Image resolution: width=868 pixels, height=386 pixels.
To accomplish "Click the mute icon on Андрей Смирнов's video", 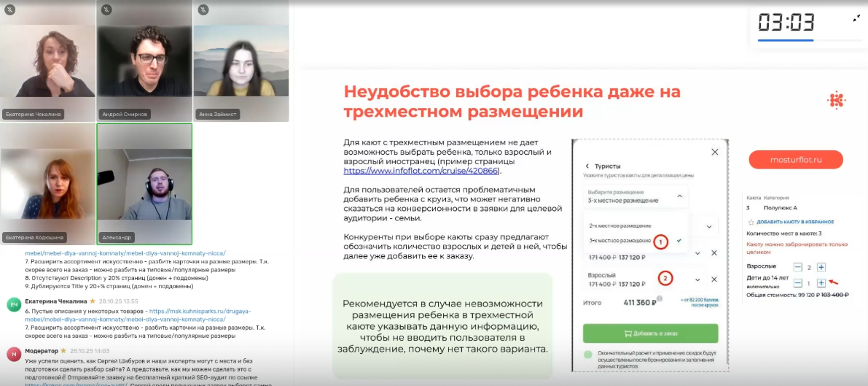I will pos(107,9).
